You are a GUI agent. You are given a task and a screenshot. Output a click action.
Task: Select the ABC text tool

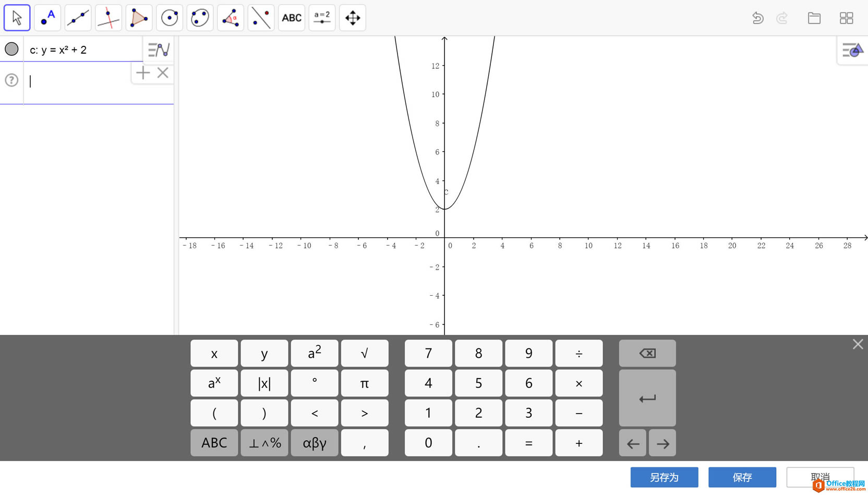pos(292,18)
